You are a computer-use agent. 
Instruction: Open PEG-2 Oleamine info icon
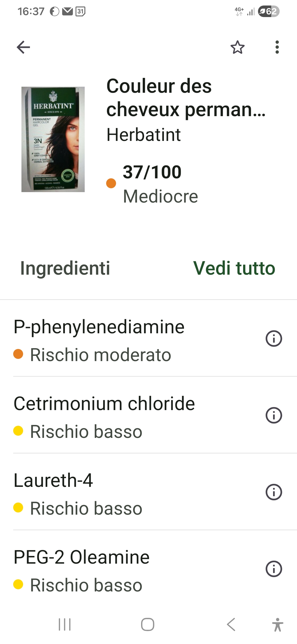(274, 569)
